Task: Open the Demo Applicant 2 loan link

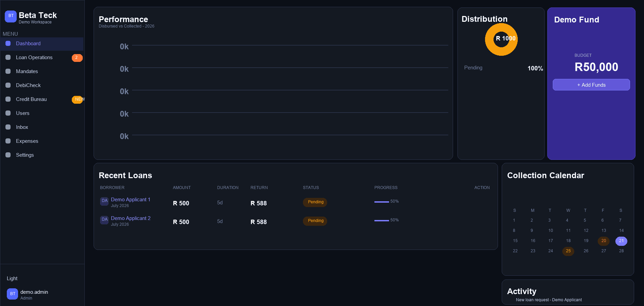Action: click(x=131, y=218)
